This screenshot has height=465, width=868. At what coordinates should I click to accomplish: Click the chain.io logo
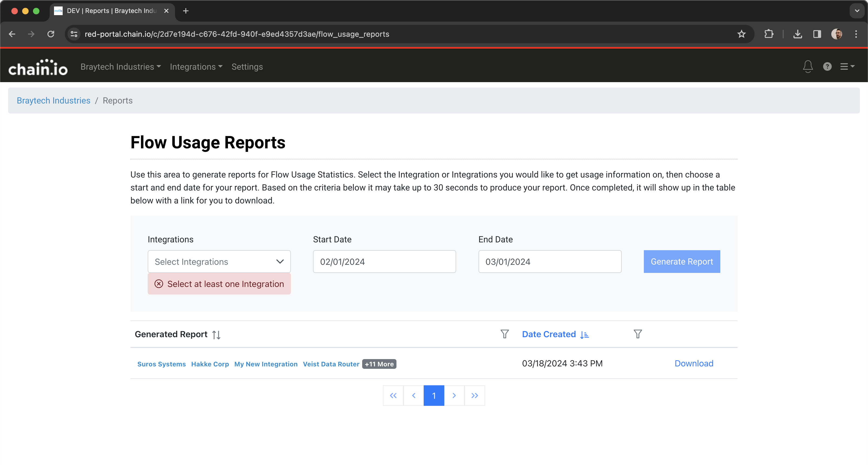pos(38,67)
